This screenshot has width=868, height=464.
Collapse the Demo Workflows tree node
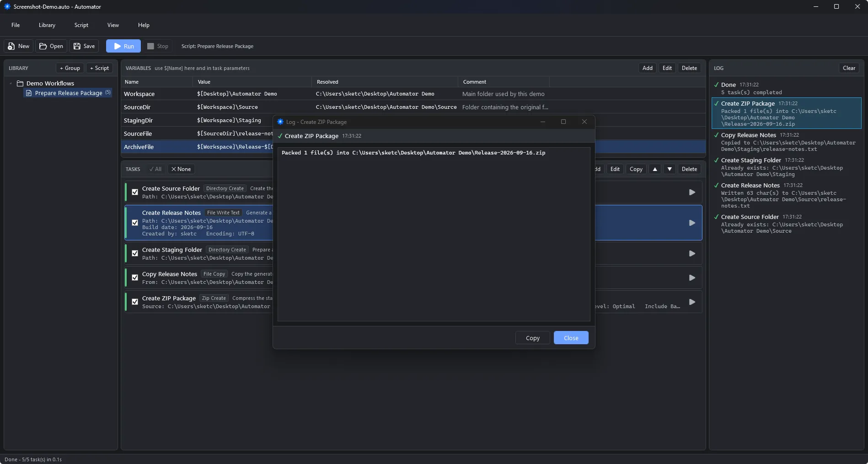tap(11, 83)
